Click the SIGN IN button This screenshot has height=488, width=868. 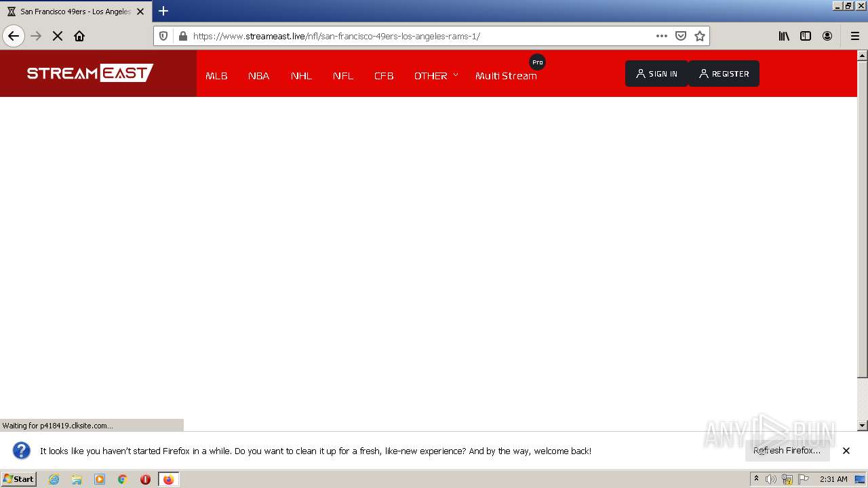pyautogui.click(x=656, y=74)
